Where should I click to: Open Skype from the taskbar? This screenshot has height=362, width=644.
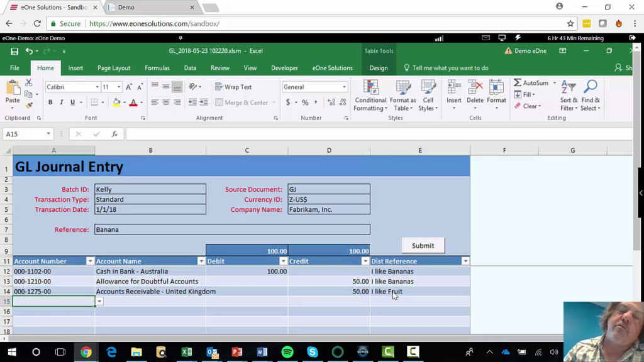pyautogui.click(x=313, y=352)
